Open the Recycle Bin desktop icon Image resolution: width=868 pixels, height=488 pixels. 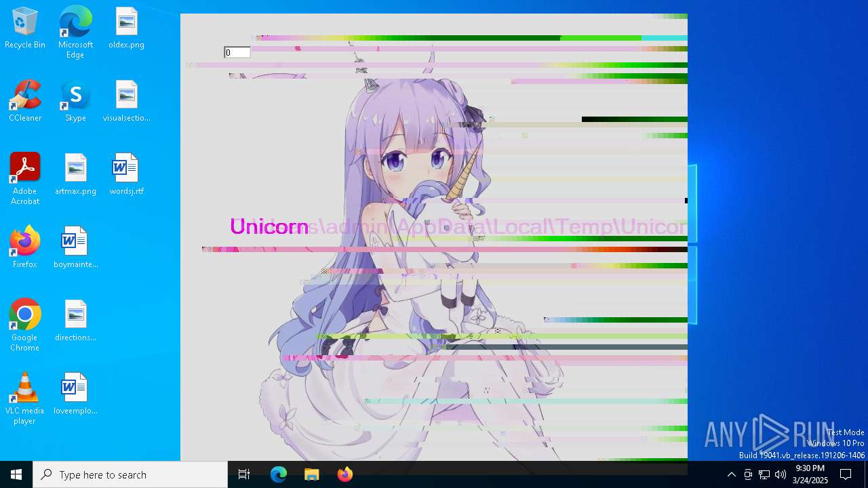[25, 28]
